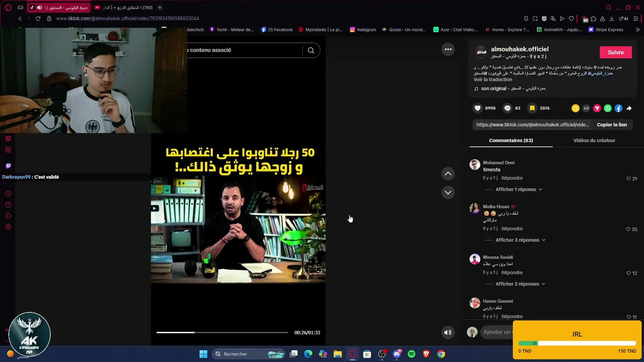Go to the previous video with the up arrow
Screen dimensions: 644x362
(448, 173)
